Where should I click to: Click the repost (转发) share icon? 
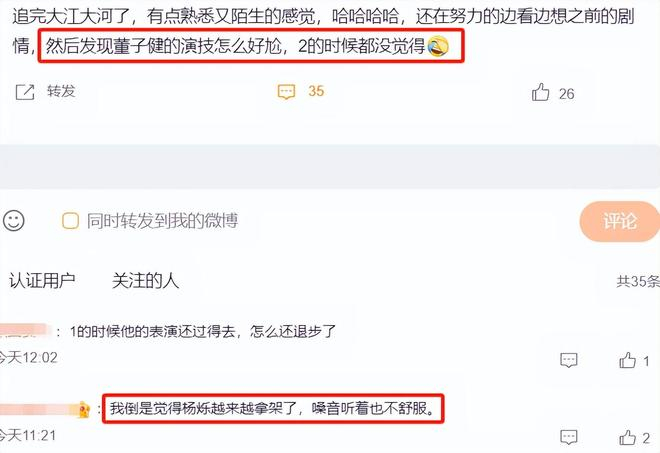25,92
